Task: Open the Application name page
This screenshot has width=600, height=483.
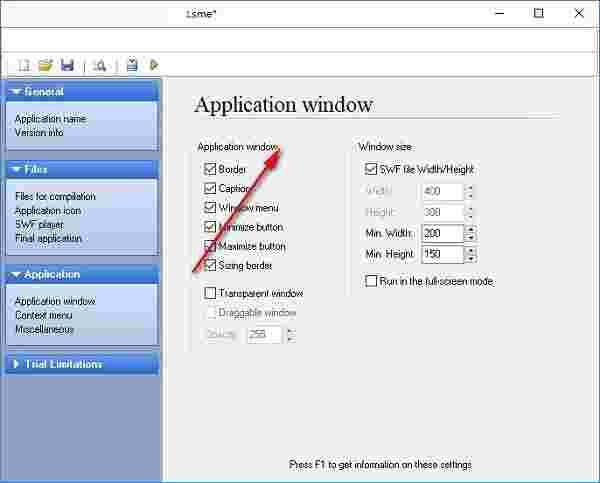Action: pyautogui.click(x=51, y=119)
